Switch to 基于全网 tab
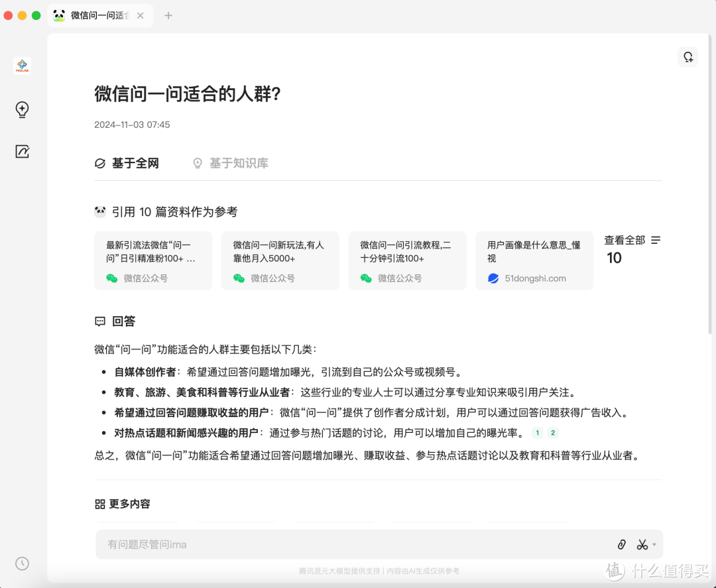 pyautogui.click(x=127, y=164)
